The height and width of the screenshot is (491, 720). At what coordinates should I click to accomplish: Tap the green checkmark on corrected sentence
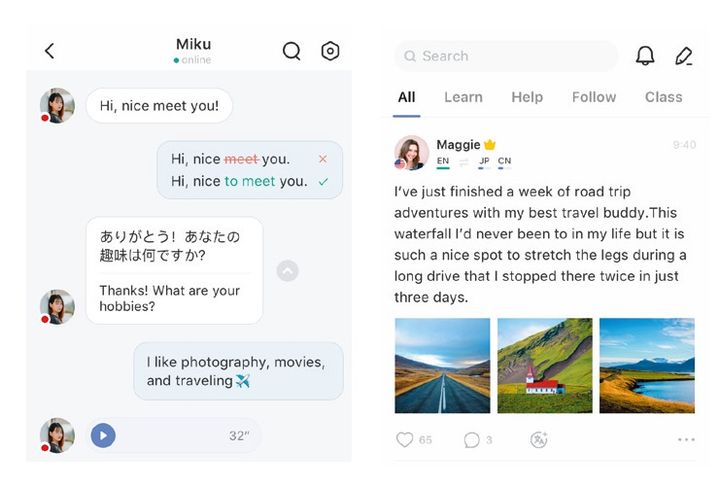[323, 182]
